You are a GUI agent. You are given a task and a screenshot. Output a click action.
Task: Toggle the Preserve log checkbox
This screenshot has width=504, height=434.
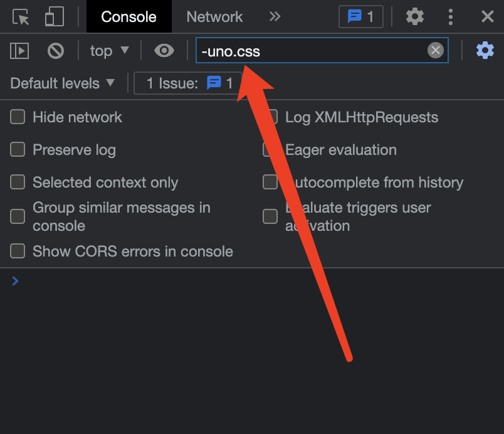(x=18, y=149)
